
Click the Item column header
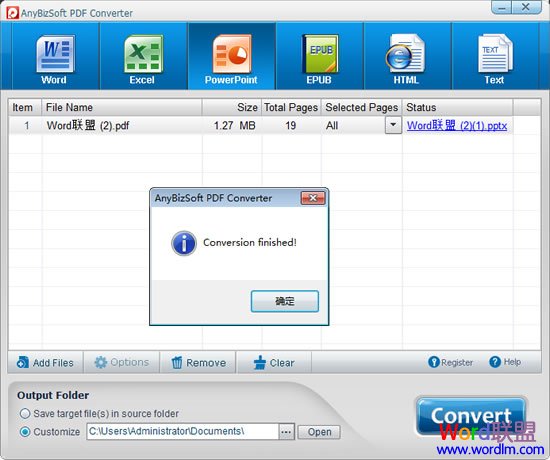pyautogui.click(x=25, y=107)
